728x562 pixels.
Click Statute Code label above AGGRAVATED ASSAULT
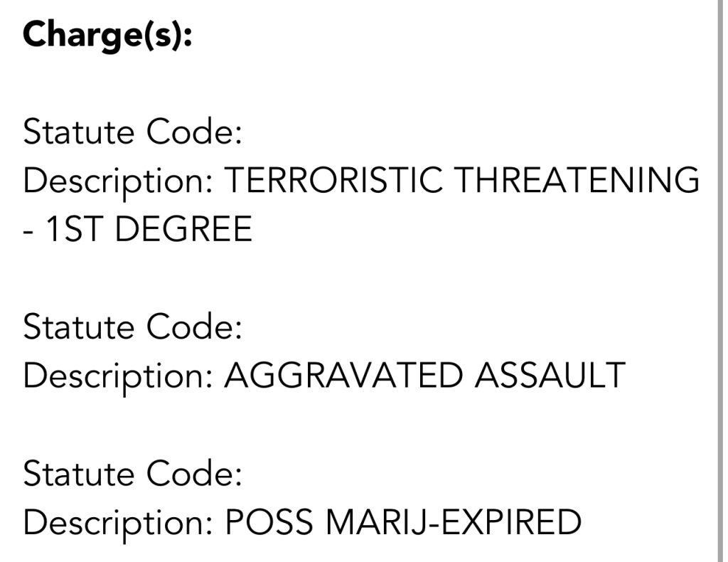(x=133, y=327)
